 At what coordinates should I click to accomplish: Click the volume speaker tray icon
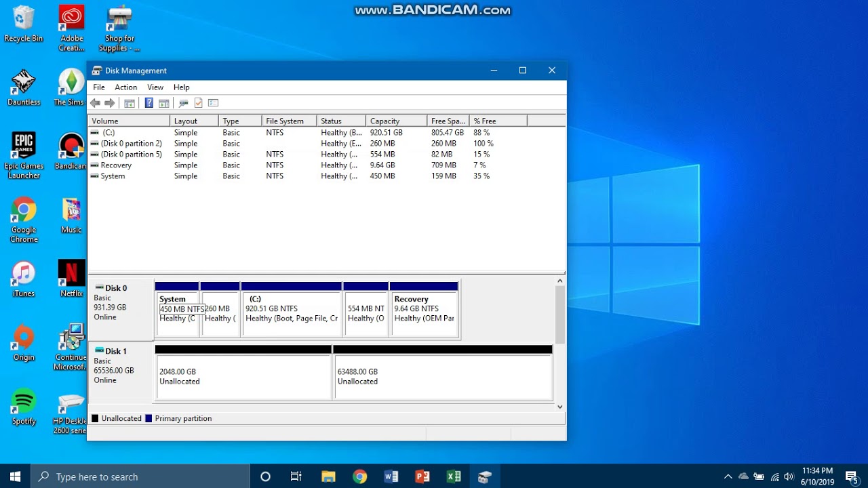coord(789,476)
